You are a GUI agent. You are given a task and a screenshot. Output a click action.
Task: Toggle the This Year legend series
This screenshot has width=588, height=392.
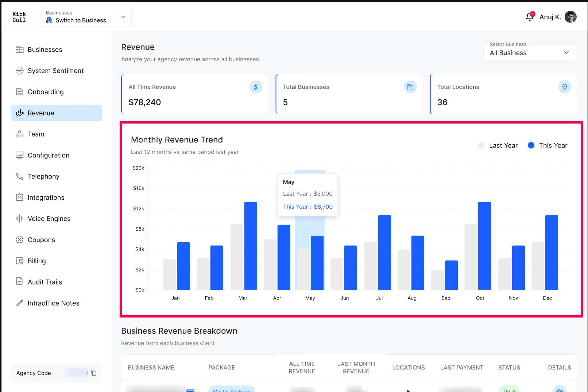coord(548,145)
